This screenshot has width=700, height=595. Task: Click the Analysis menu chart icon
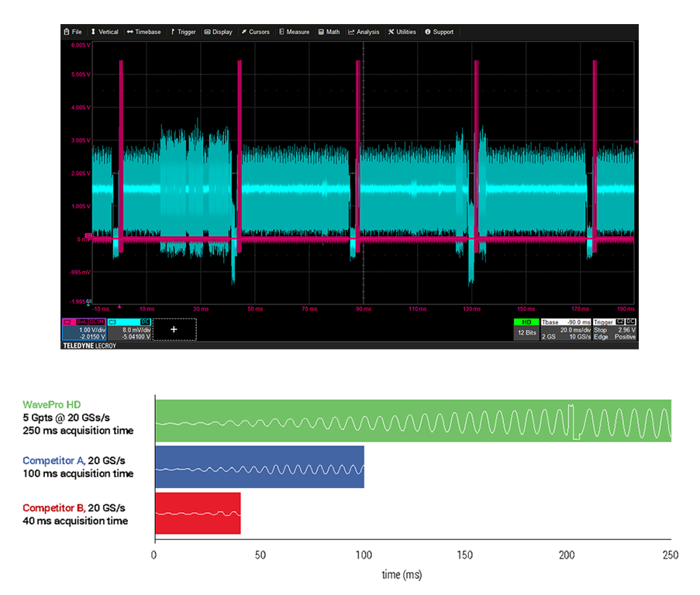pyautogui.click(x=351, y=32)
